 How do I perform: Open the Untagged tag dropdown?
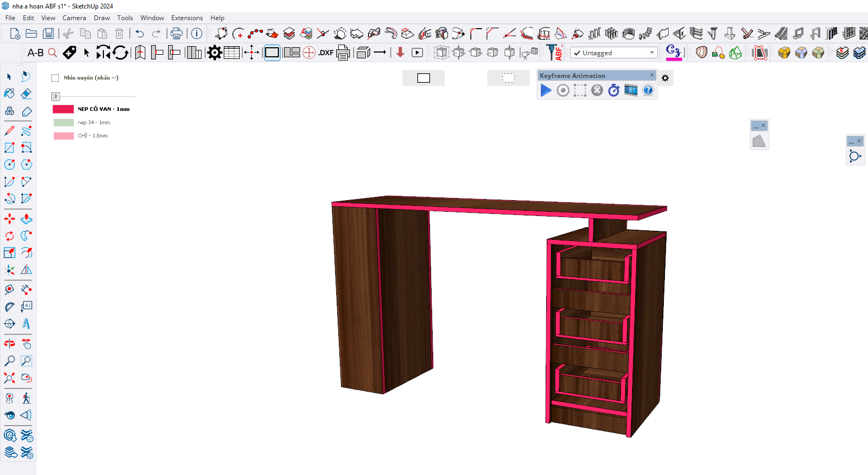[613, 53]
